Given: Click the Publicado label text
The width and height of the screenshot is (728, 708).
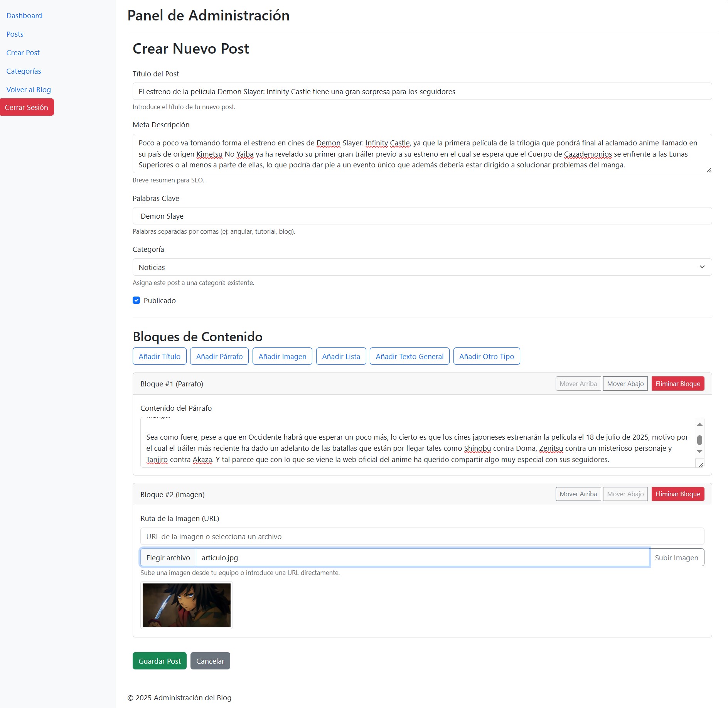Looking at the screenshot, I should click(160, 300).
